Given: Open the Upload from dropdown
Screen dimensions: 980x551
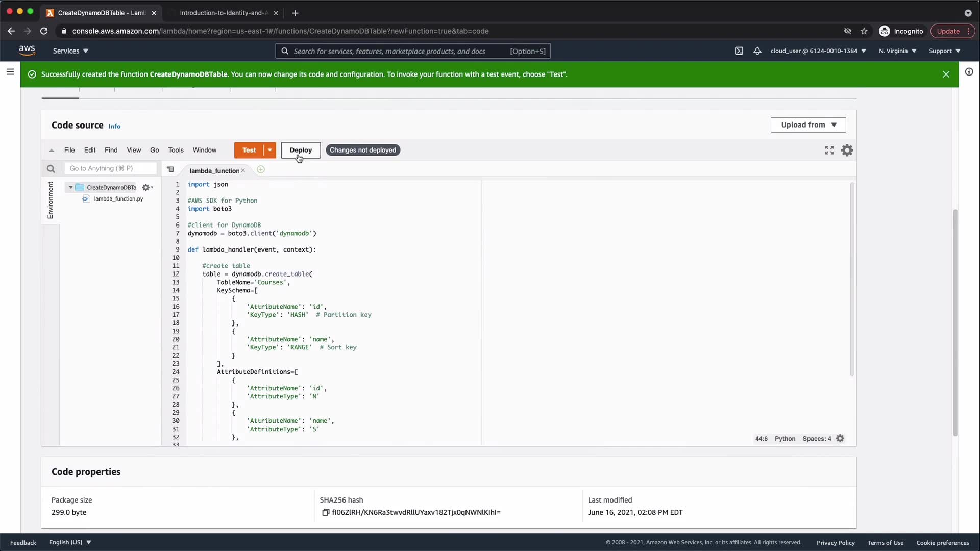Looking at the screenshot, I should point(808,124).
